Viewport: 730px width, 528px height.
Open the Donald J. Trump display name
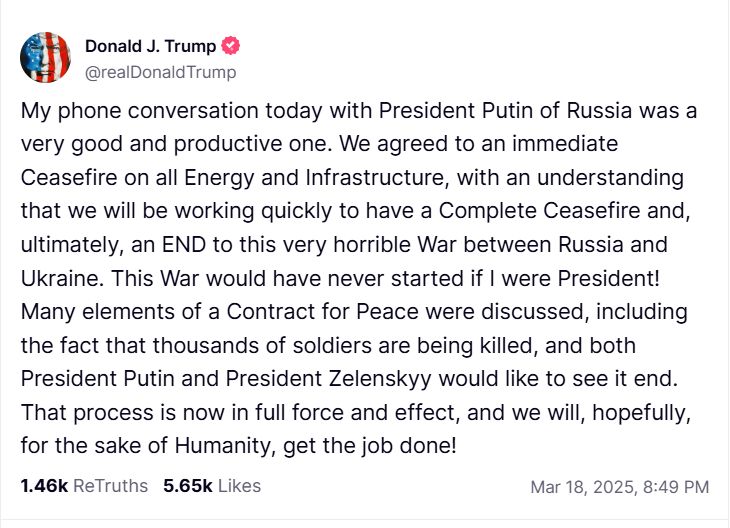(x=151, y=46)
